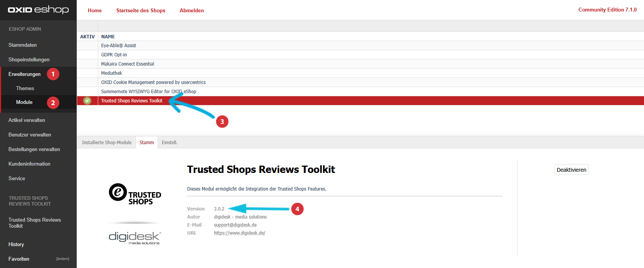This screenshot has width=644, height=268.
Task: Sort list by AKTIV column header
Action: [x=87, y=36]
